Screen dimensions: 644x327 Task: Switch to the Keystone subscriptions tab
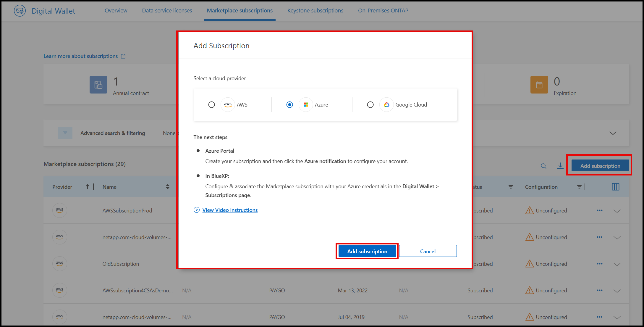pyautogui.click(x=315, y=10)
